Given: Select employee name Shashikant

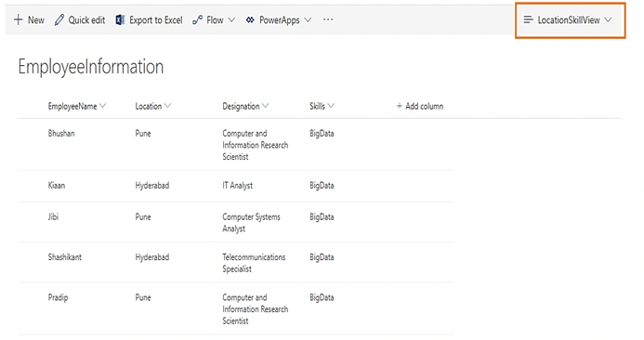Looking at the screenshot, I should [65, 257].
